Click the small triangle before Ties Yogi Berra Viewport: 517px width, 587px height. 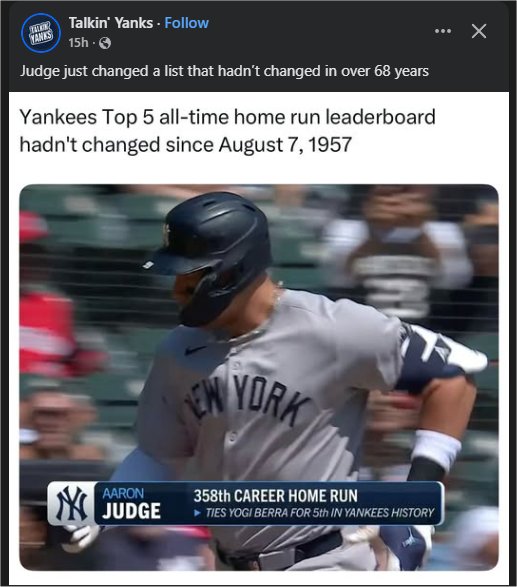coord(197,513)
